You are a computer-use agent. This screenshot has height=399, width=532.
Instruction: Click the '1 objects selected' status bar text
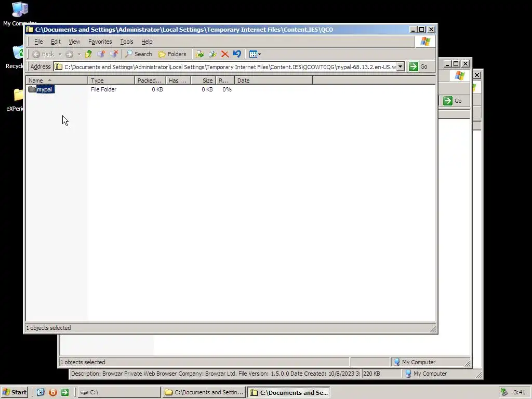tap(48, 328)
